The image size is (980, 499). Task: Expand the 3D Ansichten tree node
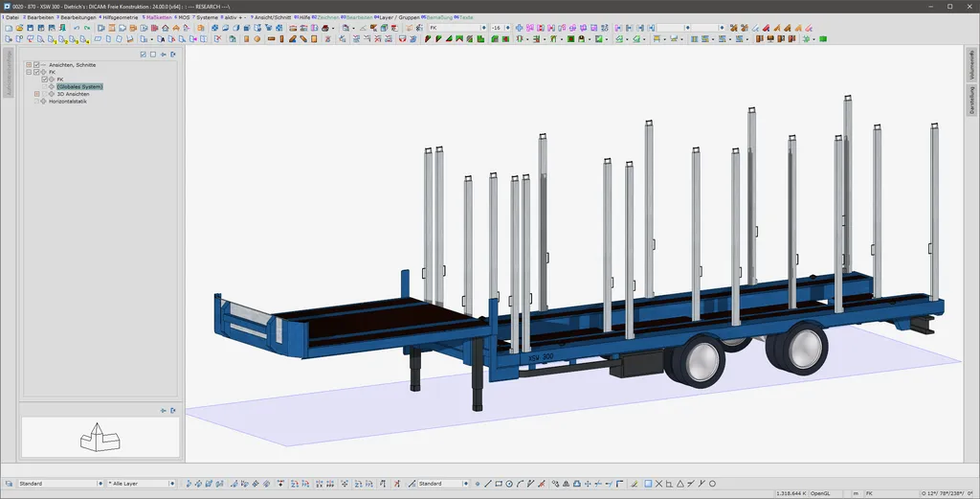pos(36,94)
